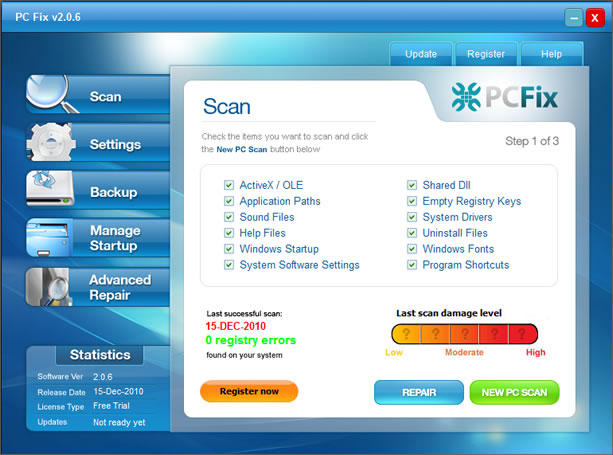Toggle Empty Registry Keys checkbox
This screenshot has width=613, height=455.
point(412,201)
